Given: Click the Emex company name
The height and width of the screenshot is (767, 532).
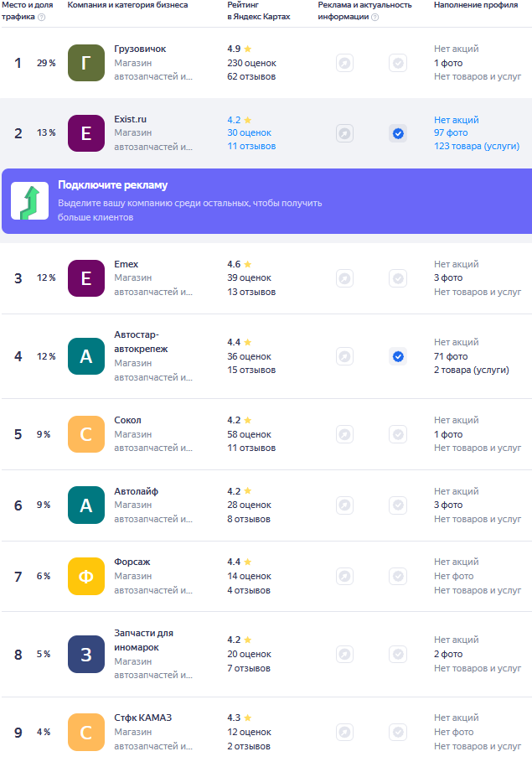Looking at the screenshot, I should coord(127,264).
